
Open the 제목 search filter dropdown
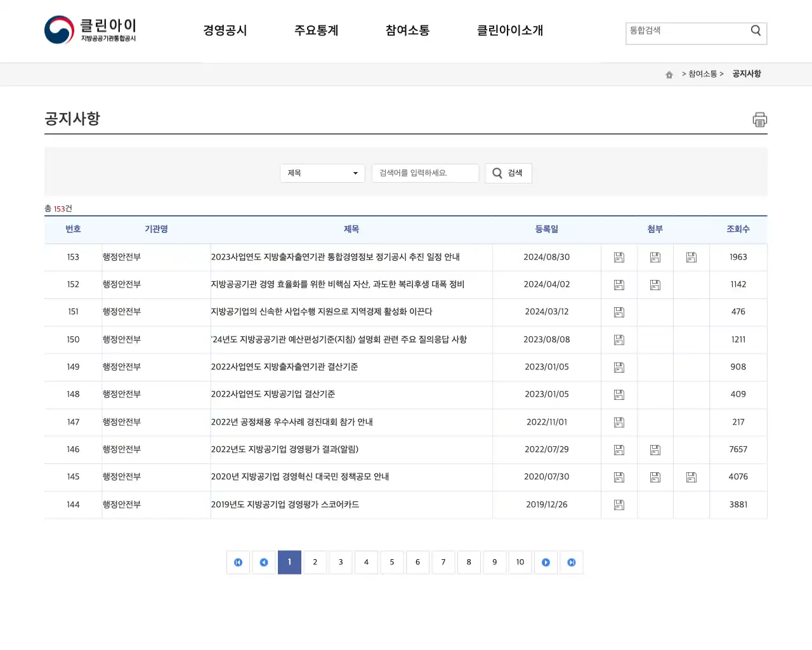(x=322, y=173)
